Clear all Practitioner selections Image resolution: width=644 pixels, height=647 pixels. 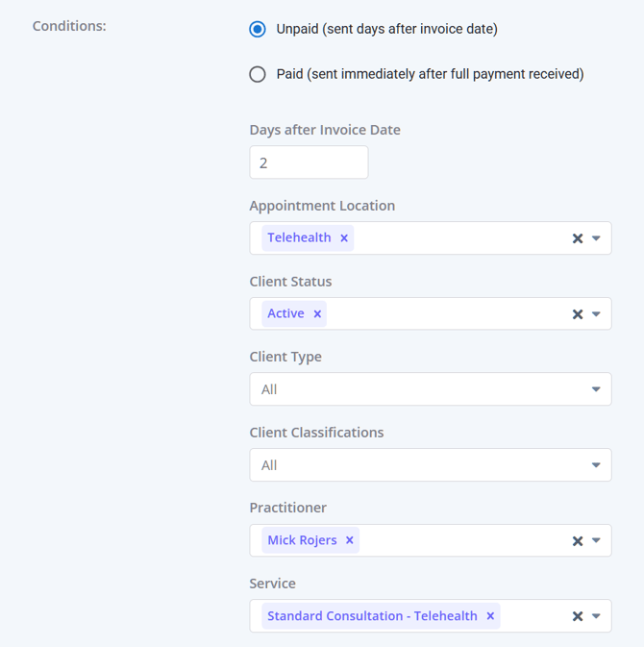(578, 541)
